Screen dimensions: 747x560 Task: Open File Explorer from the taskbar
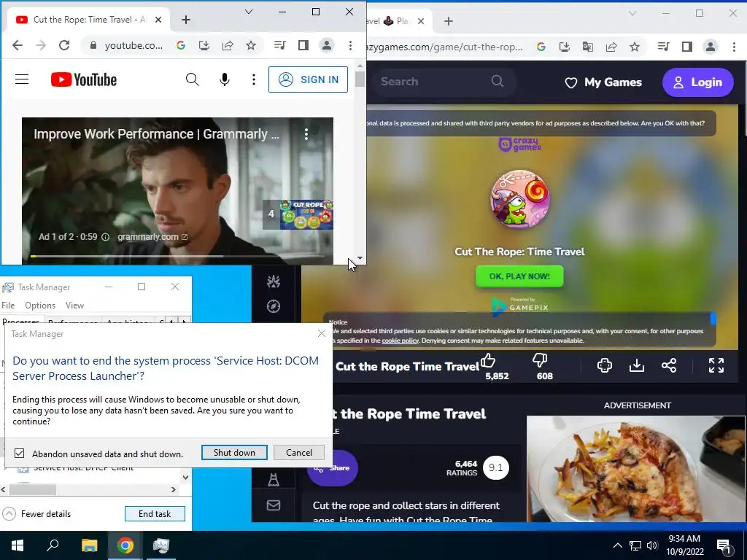89,545
